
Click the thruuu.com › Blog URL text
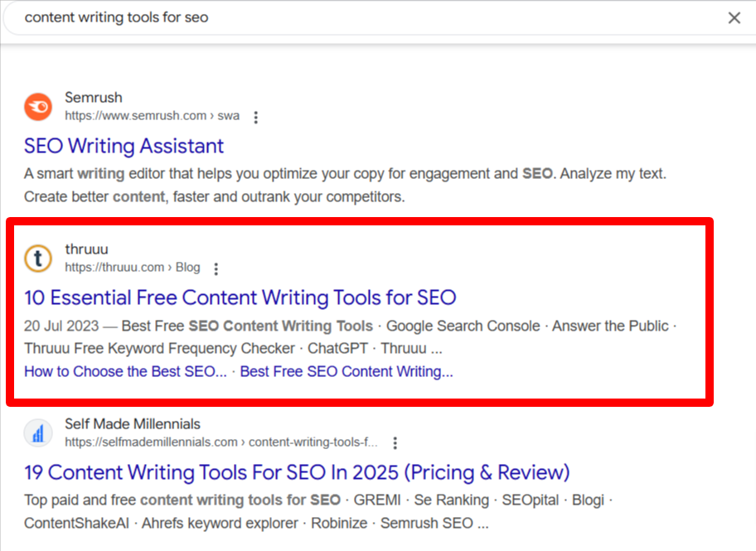[133, 268]
